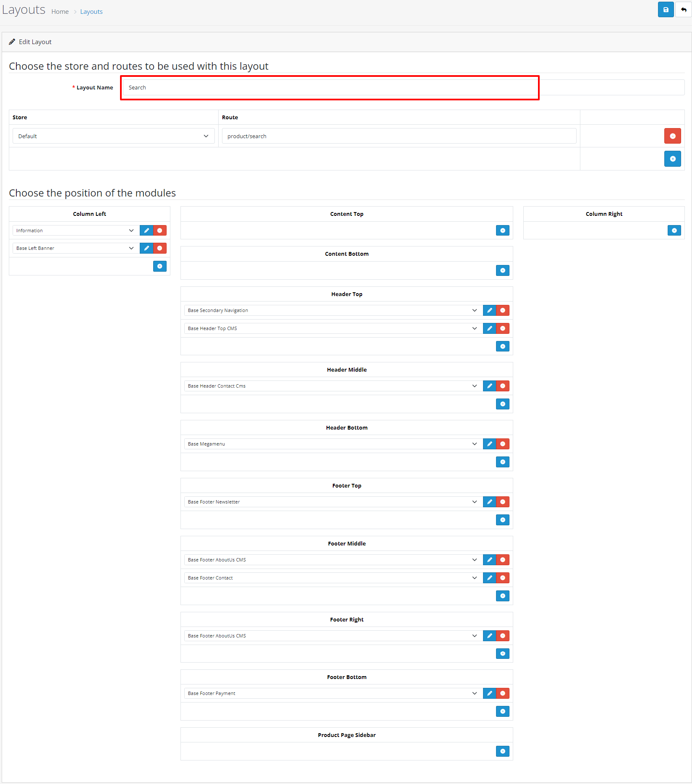Add a module to Content Top
Screen dimensions: 692x784
[502, 231]
